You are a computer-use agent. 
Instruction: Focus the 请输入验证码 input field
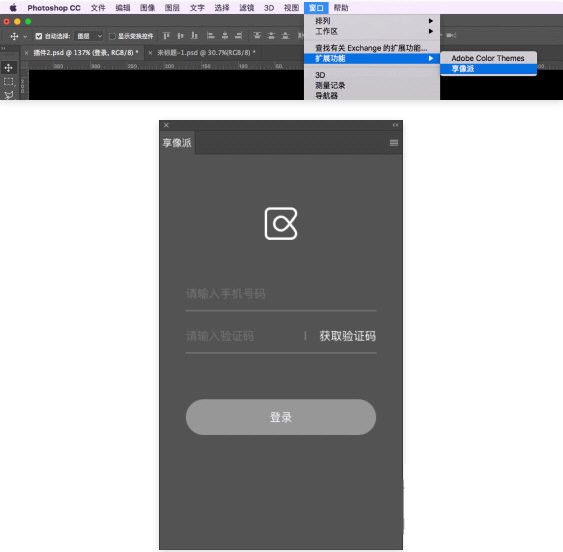click(x=243, y=337)
